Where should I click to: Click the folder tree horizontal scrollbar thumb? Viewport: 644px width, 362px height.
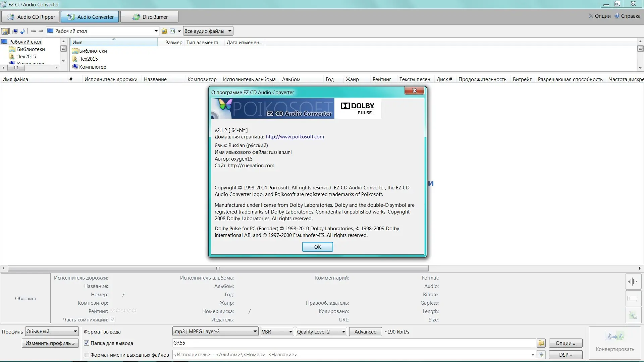click(x=16, y=68)
